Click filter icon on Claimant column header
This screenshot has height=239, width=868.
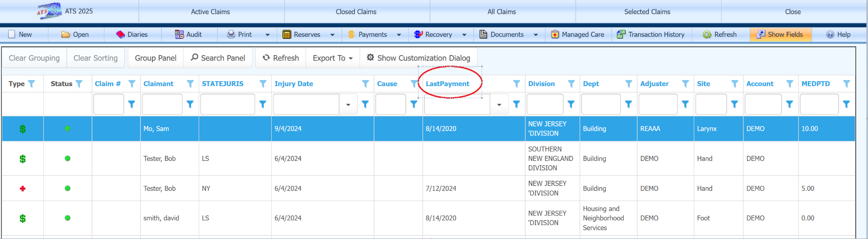[190, 84]
